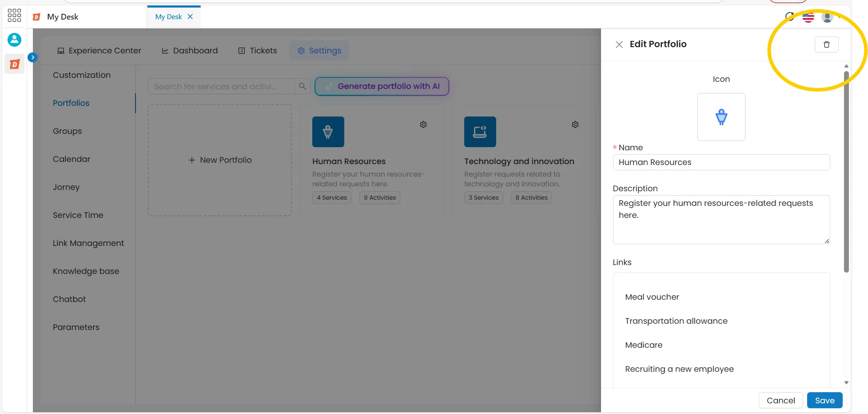Open Knowledge base settings
Viewport: 868px width, 414px height.
point(86,271)
